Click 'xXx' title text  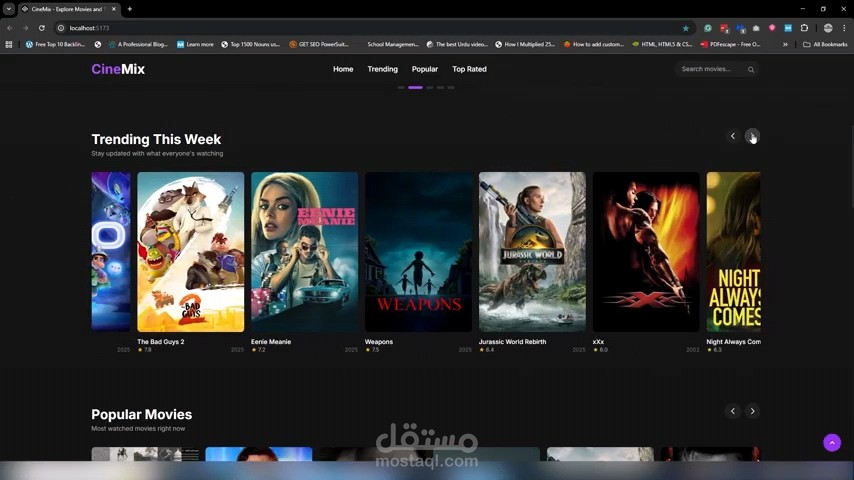pos(598,342)
